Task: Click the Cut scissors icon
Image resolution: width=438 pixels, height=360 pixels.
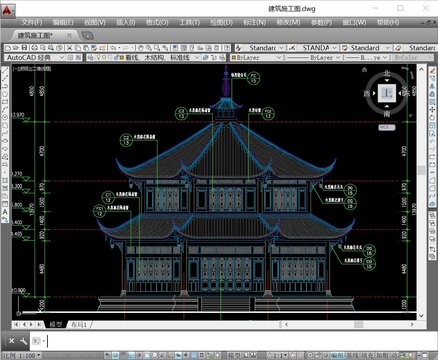Action: click(x=69, y=48)
